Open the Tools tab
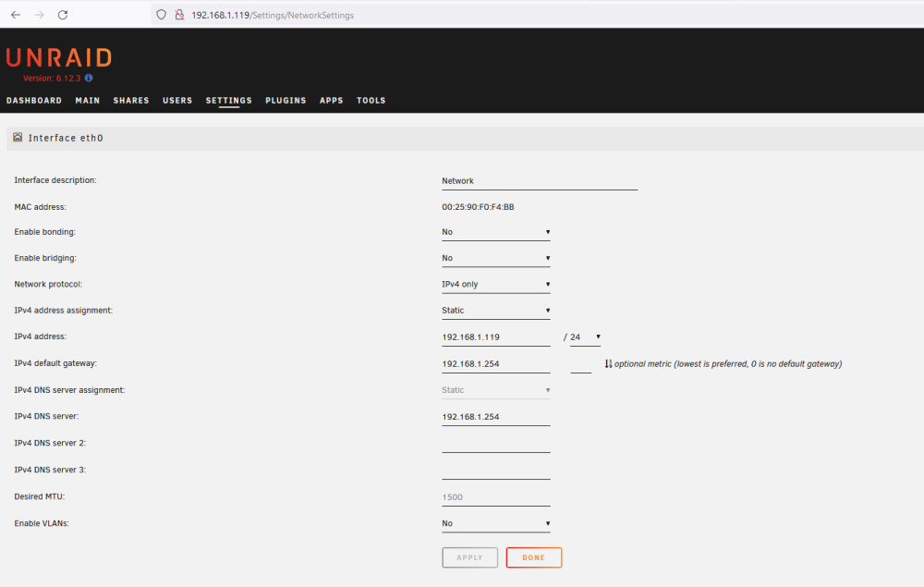924x587 pixels. click(x=371, y=101)
